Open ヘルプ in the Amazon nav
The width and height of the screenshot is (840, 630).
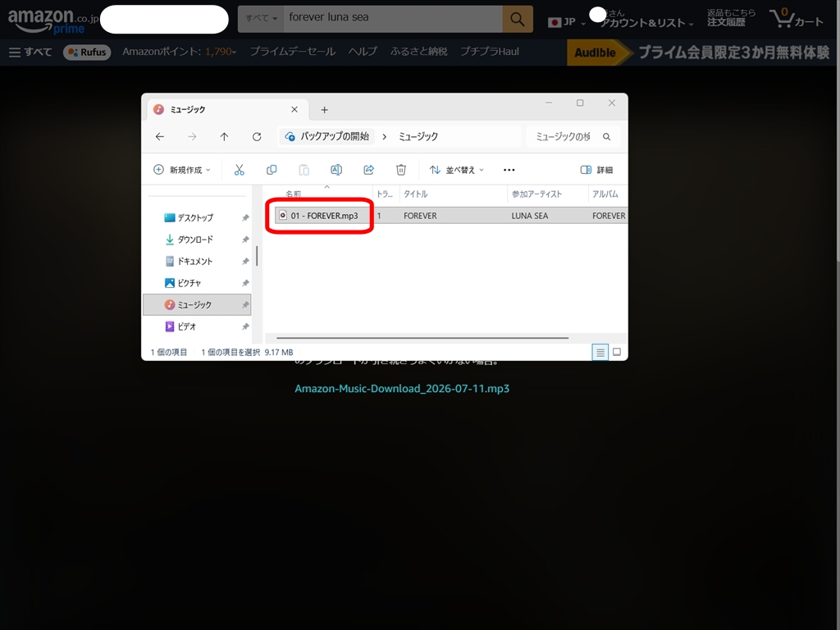pos(363,52)
